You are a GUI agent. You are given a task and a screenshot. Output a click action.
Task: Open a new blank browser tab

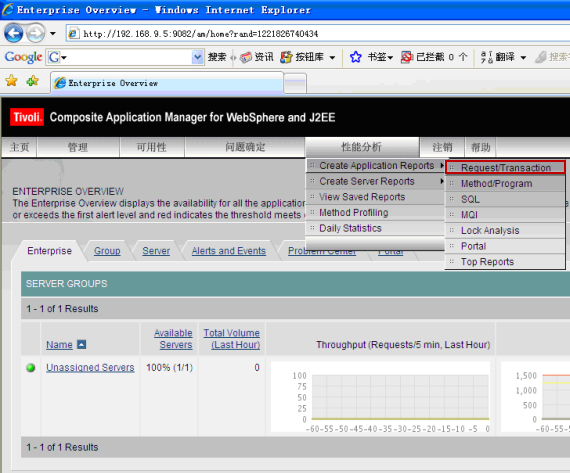pyautogui.click(x=295, y=83)
